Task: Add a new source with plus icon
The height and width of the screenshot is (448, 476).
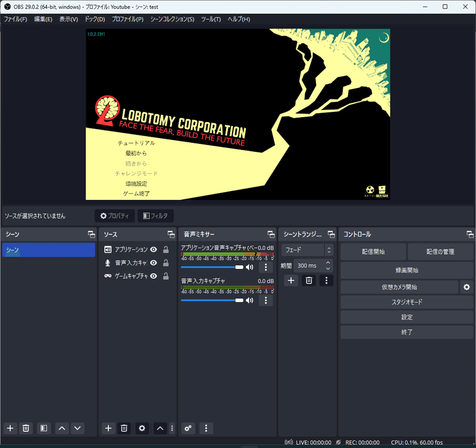Action: 108,428
